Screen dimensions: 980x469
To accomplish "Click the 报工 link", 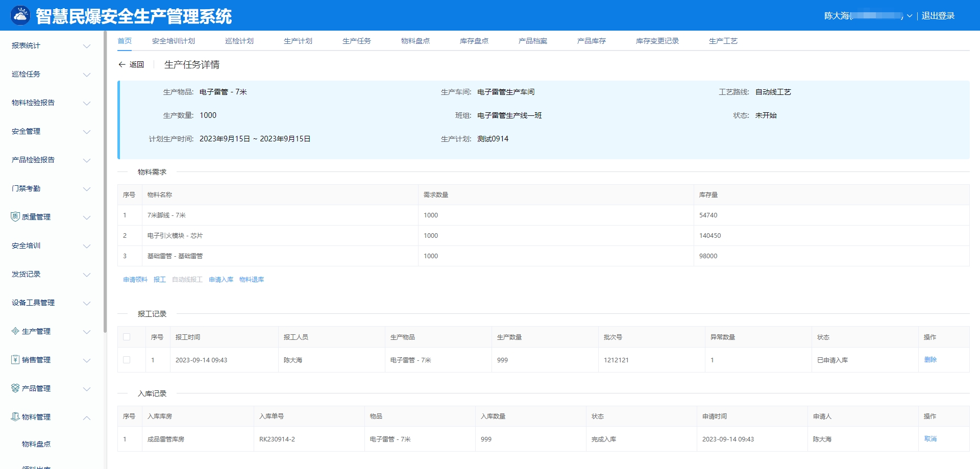I will point(160,279).
